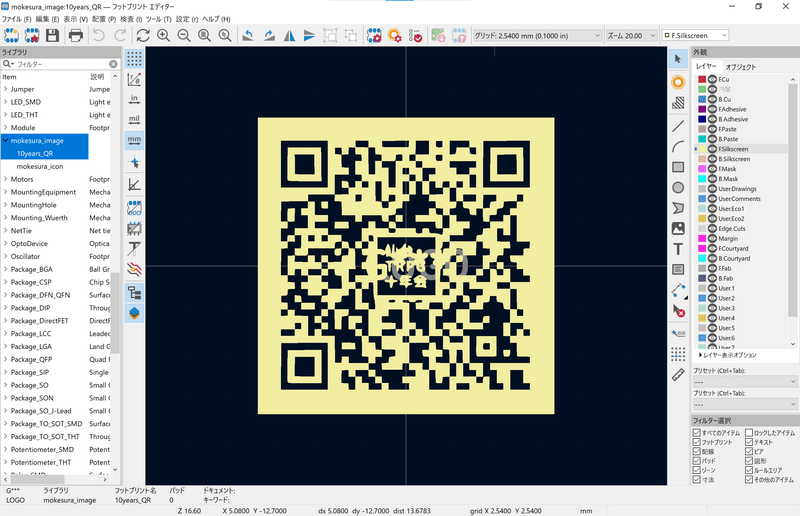This screenshot has height=516, width=800.
Task: Toggle visibility of F.Cu layer
Action: [x=712, y=79]
